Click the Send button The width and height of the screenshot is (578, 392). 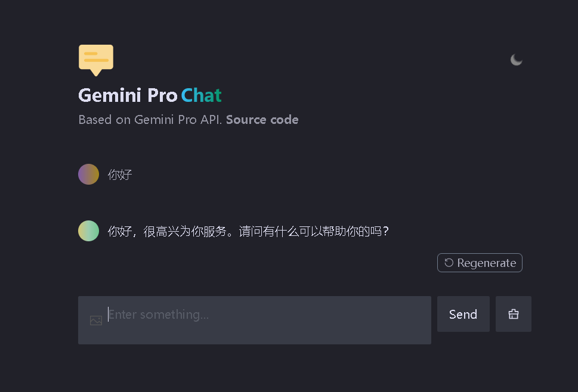coord(463,314)
